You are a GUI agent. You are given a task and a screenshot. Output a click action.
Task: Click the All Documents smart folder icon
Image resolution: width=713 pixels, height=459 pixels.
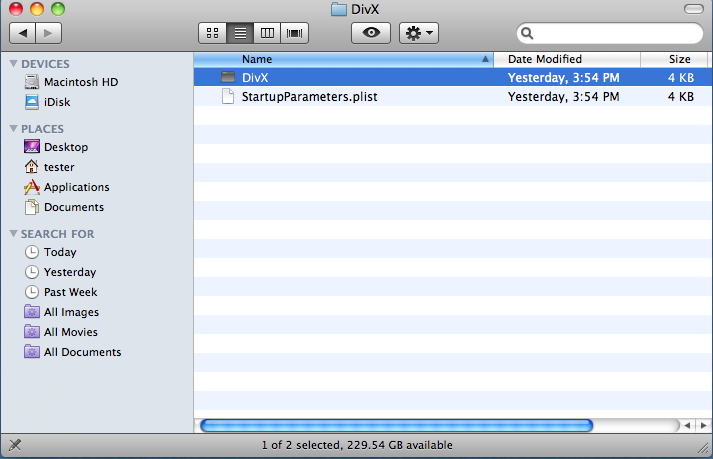click(x=32, y=352)
